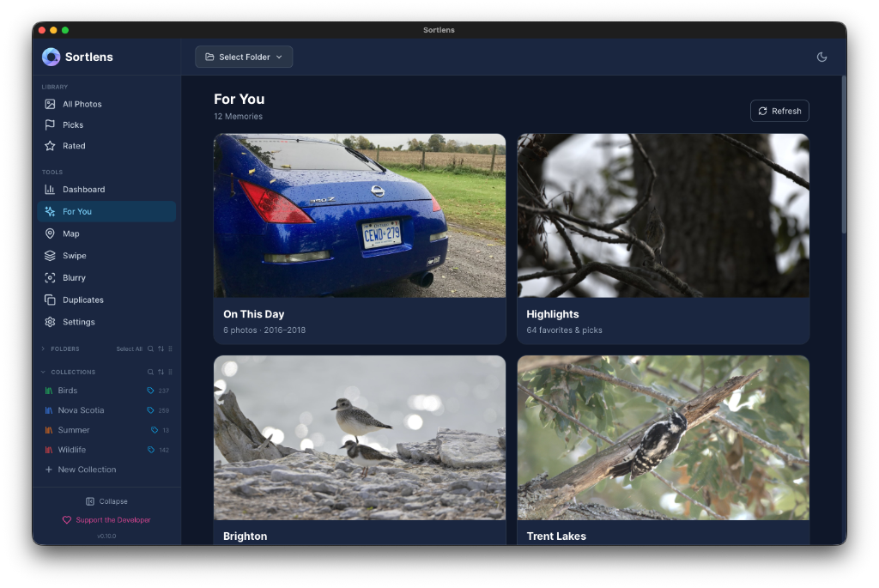879x588 pixels.
Task: Open All Photos library view
Action: (106, 104)
